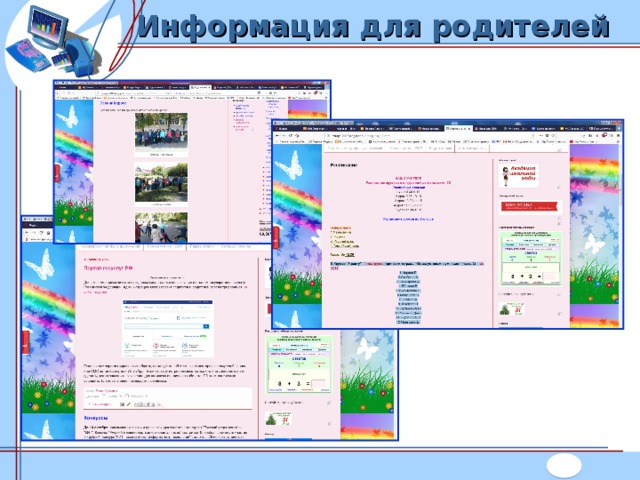Go back using right window's browser back arrow
The image size is (640, 480).
pyautogui.click(x=278, y=136)
